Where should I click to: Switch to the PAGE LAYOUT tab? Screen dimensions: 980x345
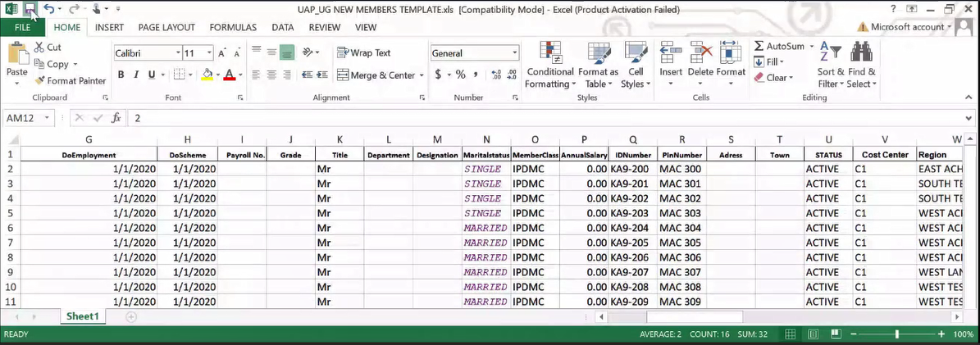coord(166,28)
